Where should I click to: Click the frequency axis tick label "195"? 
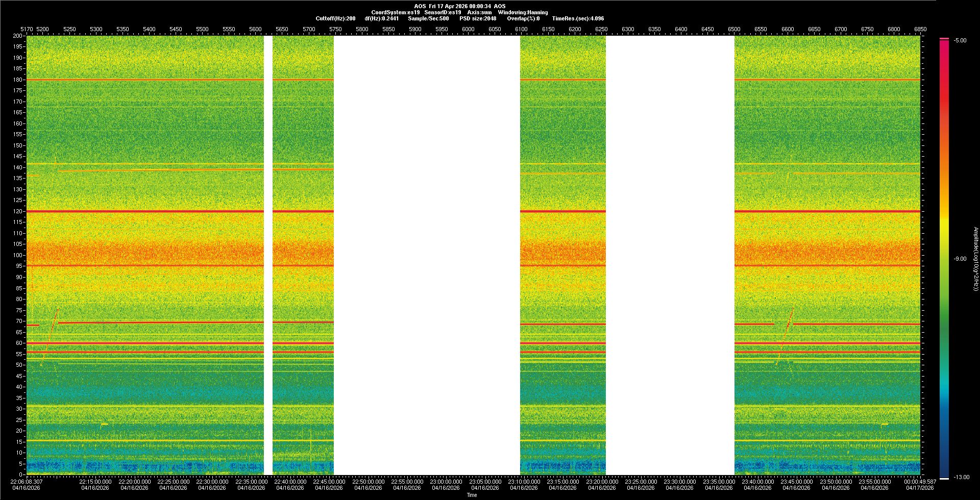tap(18, 47)
